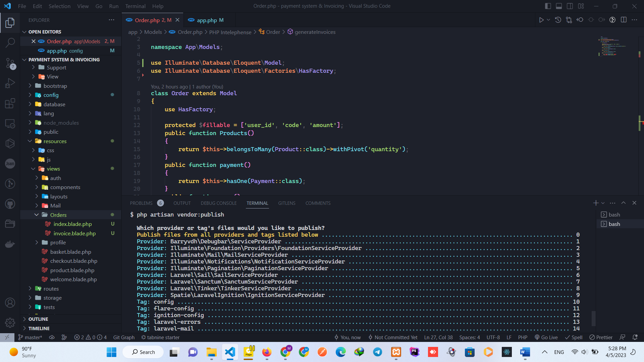Image resolution: width=644 pixels, height=362 pixels.
Task: Open the new terminal launch profile dropdown
Action: [x=603, y=203]
